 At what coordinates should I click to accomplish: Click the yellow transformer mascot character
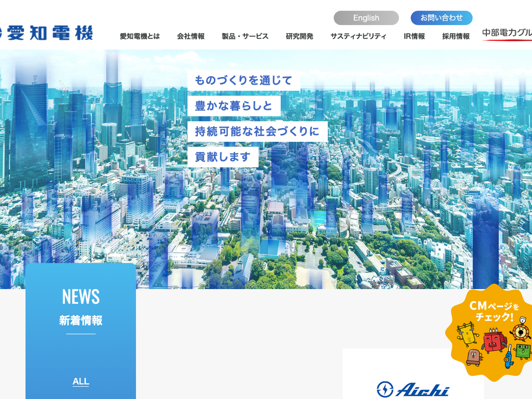pyautogui.click(x=467, y=335)
